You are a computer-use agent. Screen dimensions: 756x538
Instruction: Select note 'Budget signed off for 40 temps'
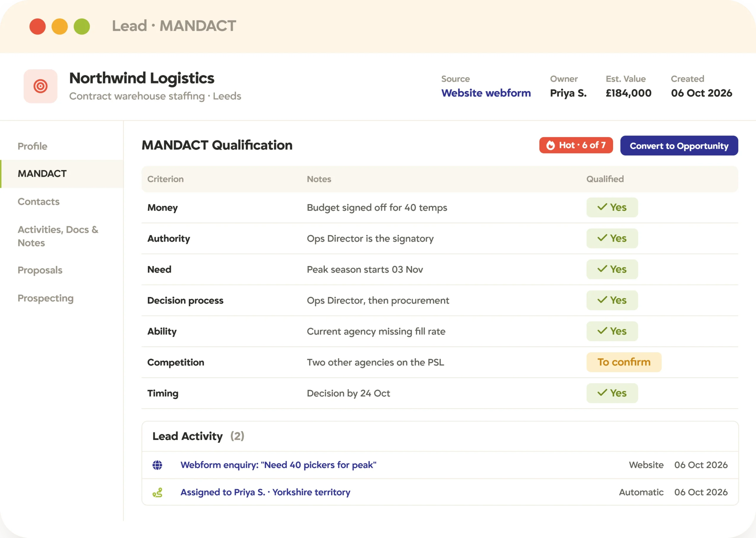[x=377, y=208]
